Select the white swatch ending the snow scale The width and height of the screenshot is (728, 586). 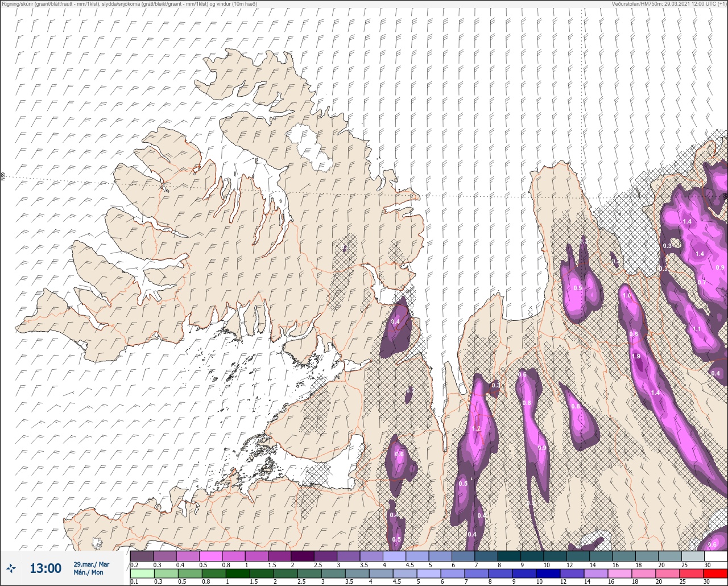(715, 556)
